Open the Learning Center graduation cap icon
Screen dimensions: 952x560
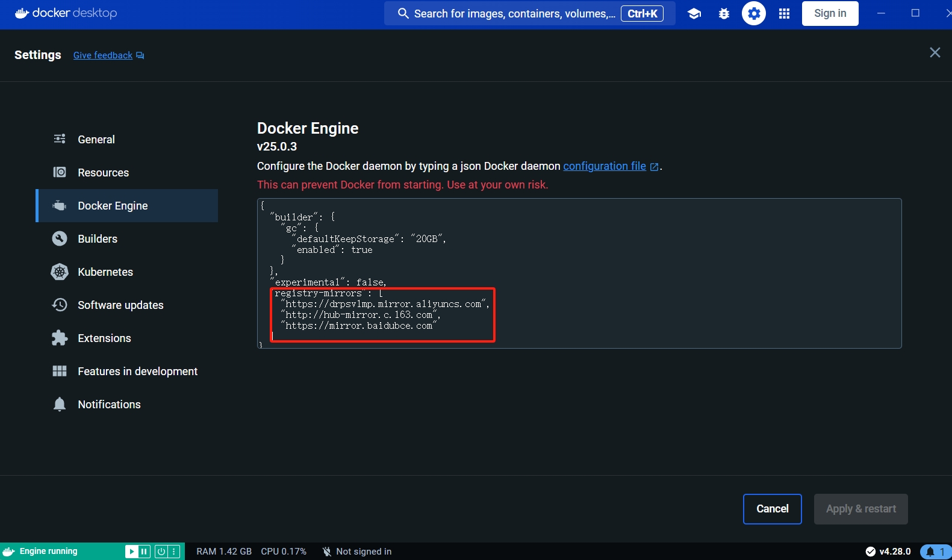(x=694, y=13)
